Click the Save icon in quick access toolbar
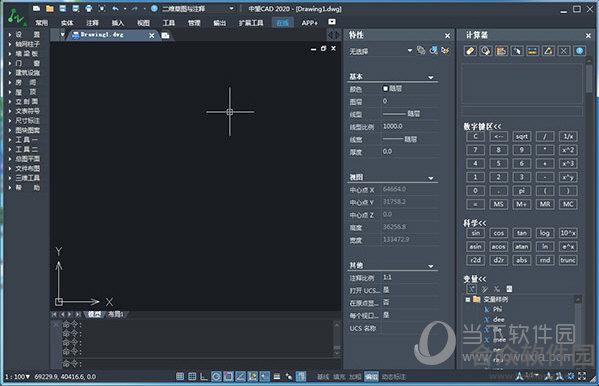 63,8
